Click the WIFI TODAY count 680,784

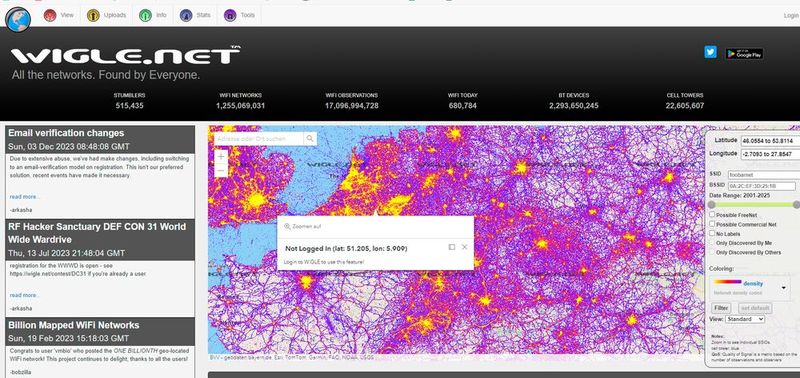click(462, 106)
